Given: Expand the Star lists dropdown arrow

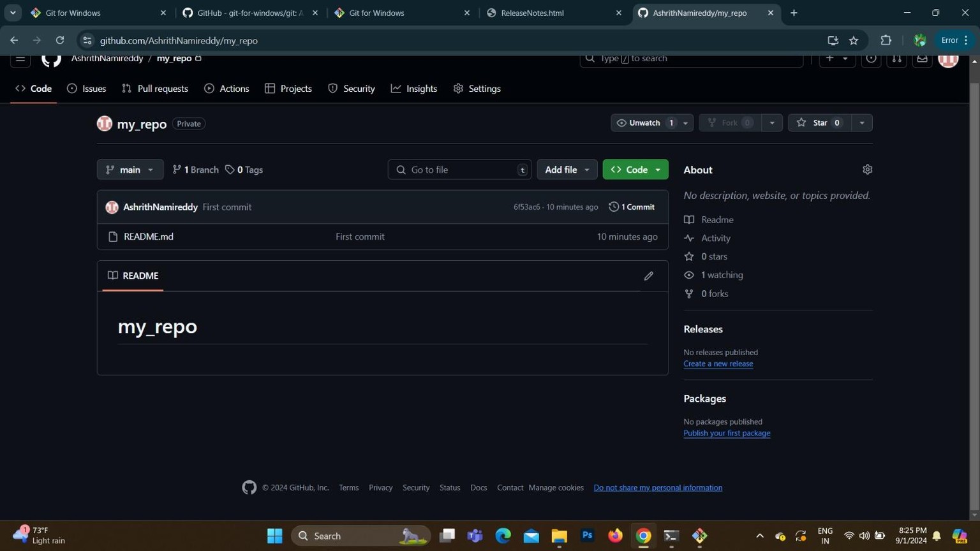Looking at the screenshot, I should pyautogui.click(x=862, y=123).
